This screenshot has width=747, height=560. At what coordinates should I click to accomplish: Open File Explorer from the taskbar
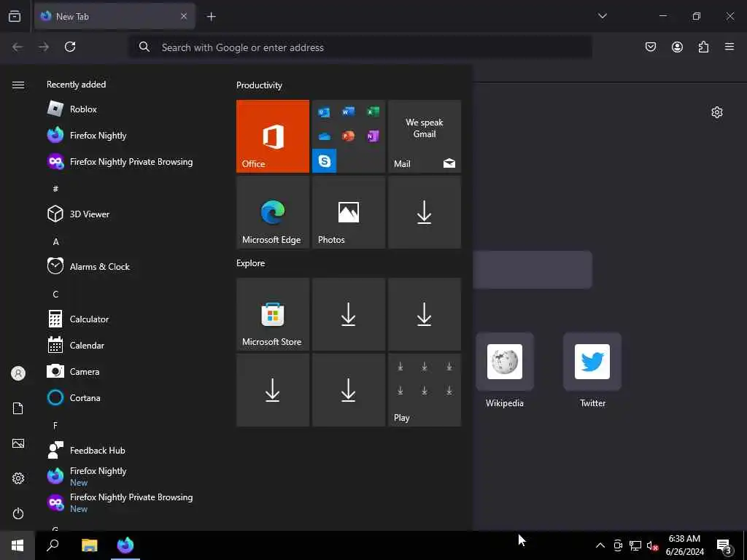[x=89, y=545]
